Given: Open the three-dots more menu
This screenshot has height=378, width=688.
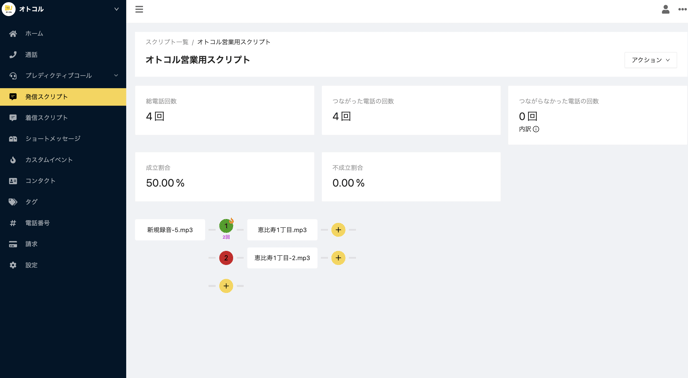Looking at the screenshot, I should click(x=682, y=9).
